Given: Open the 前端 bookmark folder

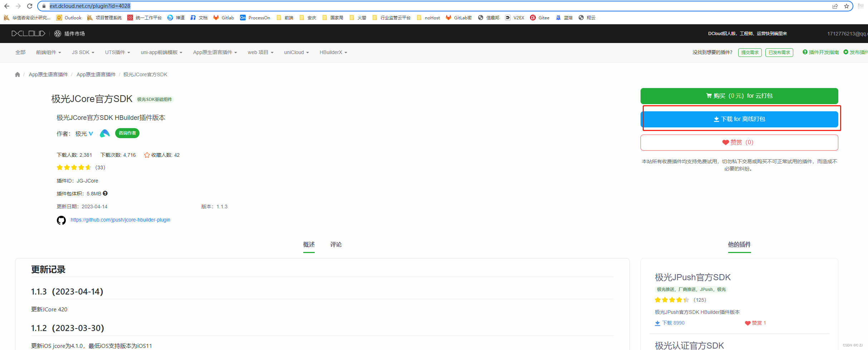Looking at the screenshot, I should pos(285,18).
